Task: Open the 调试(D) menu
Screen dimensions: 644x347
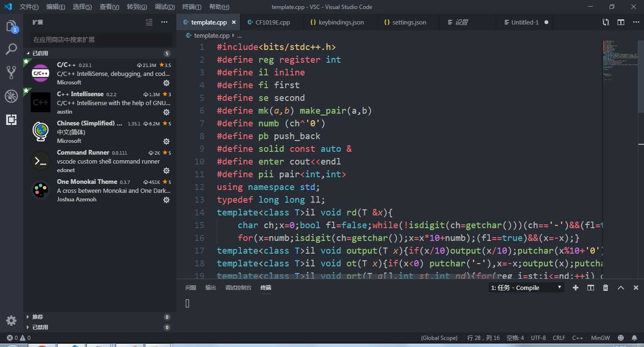Action: point(165,7)
